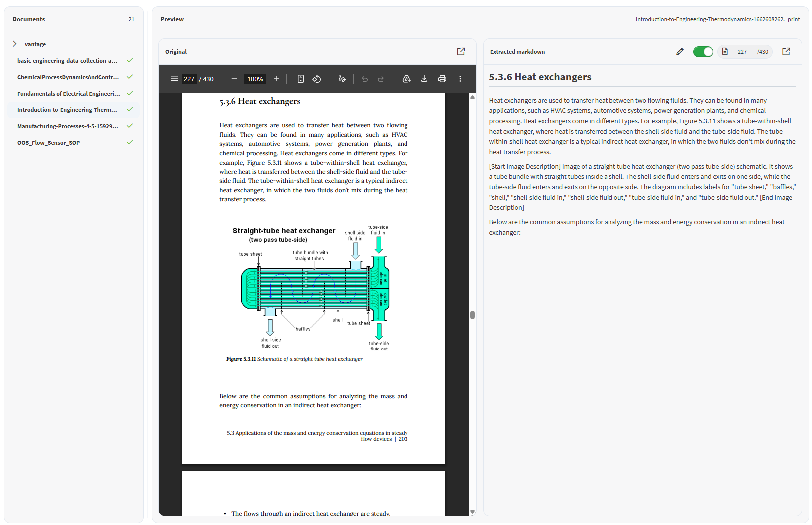Viewport: 812px width, 525px height.
Task: Print the PDF document
Action: pyautogui.click(x=442, y=79)
